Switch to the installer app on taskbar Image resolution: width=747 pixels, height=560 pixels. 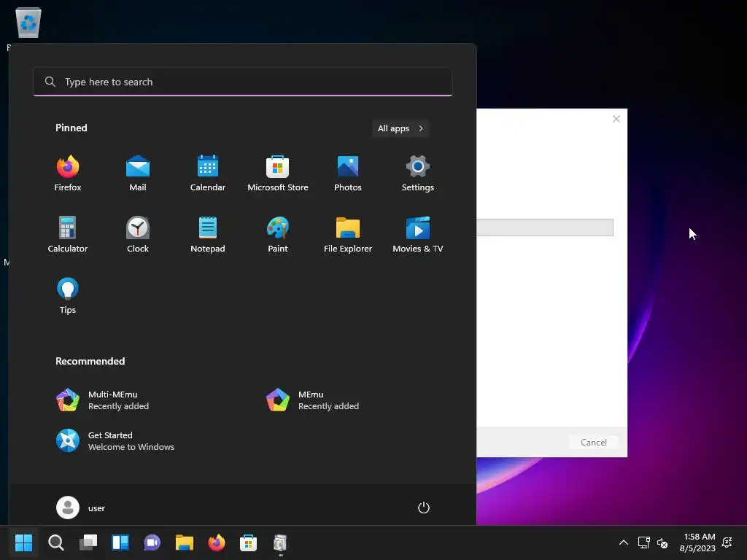click(x=280, y=542)
